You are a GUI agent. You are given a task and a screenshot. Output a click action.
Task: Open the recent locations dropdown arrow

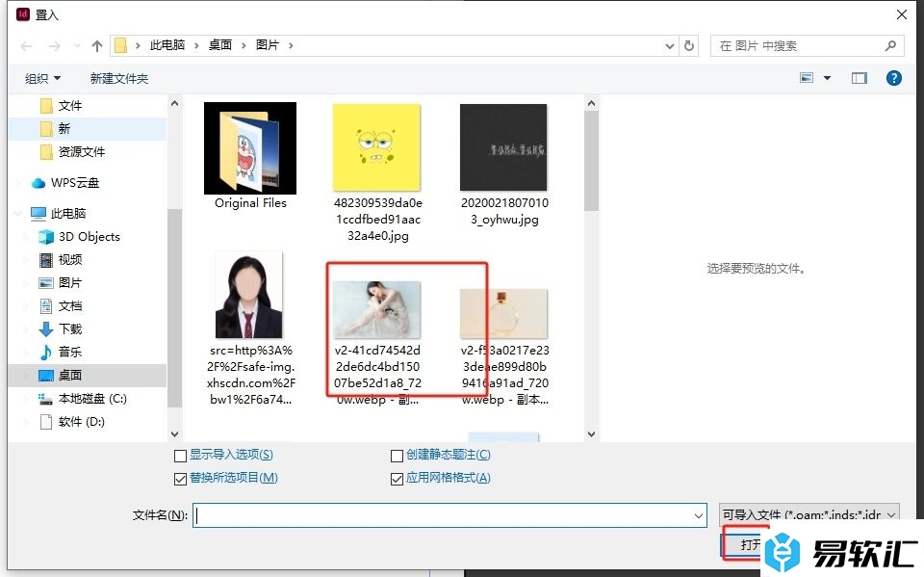77,46
